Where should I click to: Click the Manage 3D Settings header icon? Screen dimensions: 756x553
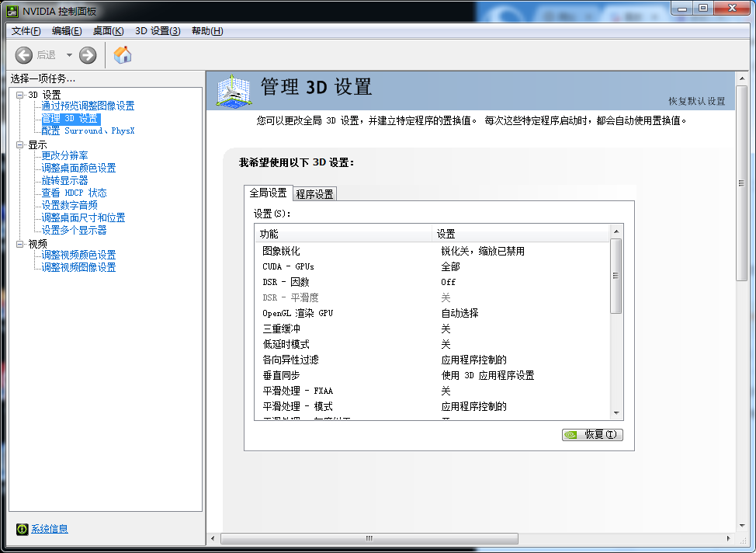click(x=234, y=90)
